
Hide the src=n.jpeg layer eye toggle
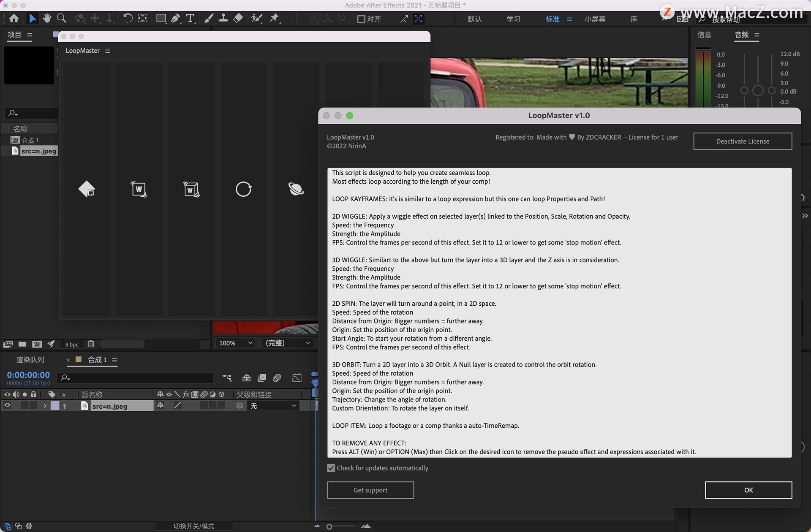click(x=7, y=405)
